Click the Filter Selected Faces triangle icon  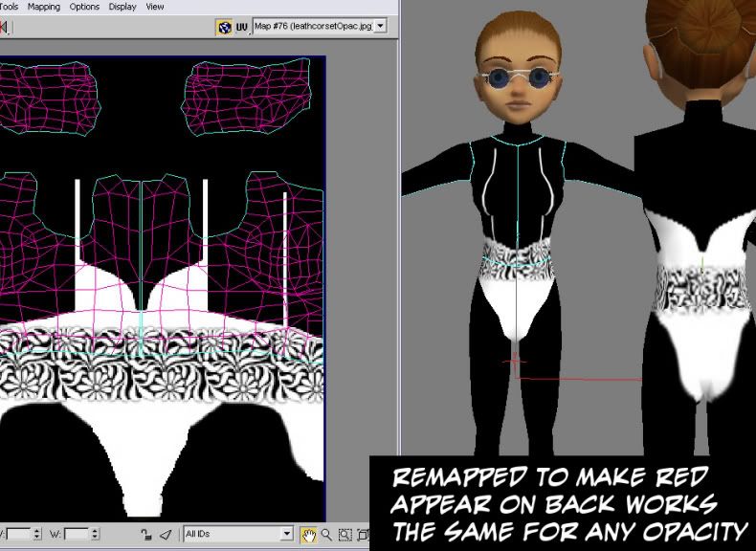[166, 535]
